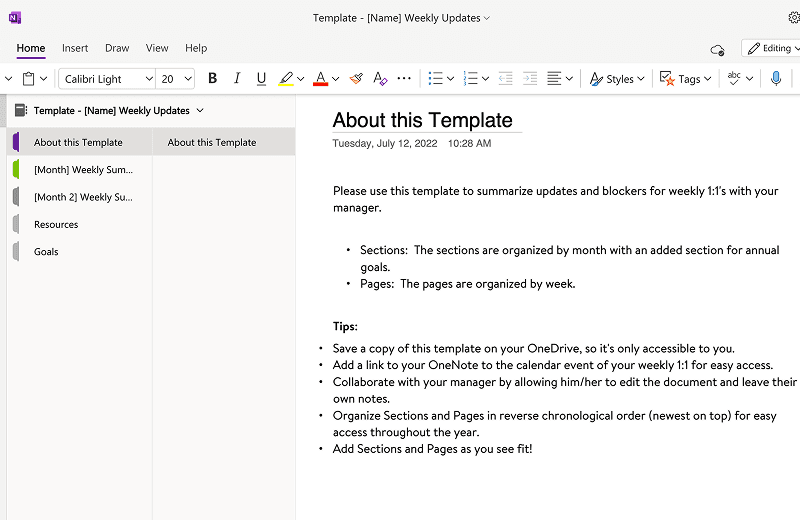Switch to the Home tab

coord(31,48)
